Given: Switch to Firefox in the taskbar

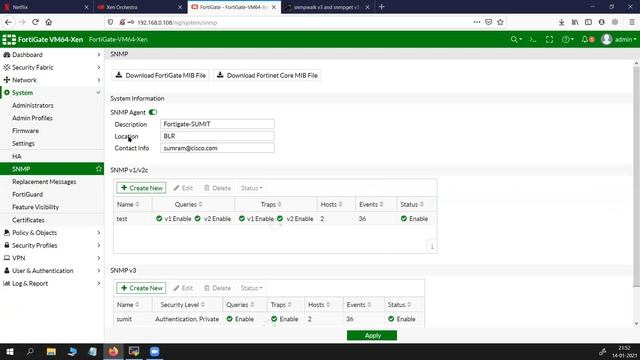Looking at the screenshot, I should (113, 351).
